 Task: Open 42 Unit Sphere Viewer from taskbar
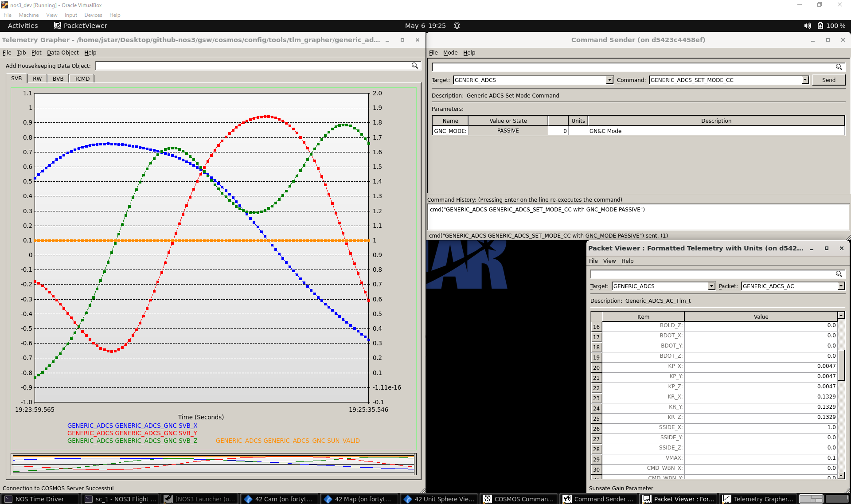pyautogui.click(x=438, y=499)
